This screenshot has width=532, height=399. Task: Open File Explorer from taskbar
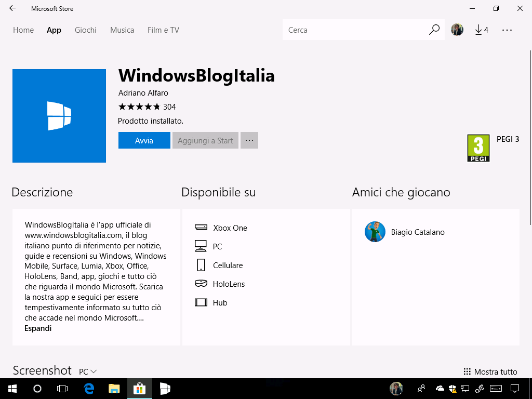[x=114, y=389]
